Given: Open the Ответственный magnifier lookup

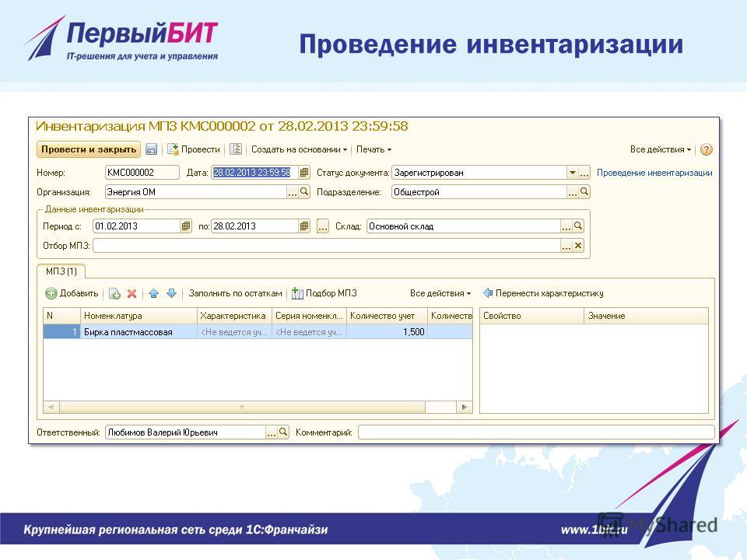Looking at the screenshot, I should click(283, 432).
